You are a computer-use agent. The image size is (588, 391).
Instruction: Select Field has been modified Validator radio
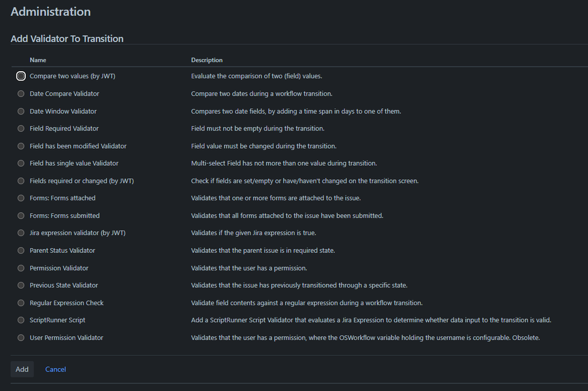click(21, 146)
